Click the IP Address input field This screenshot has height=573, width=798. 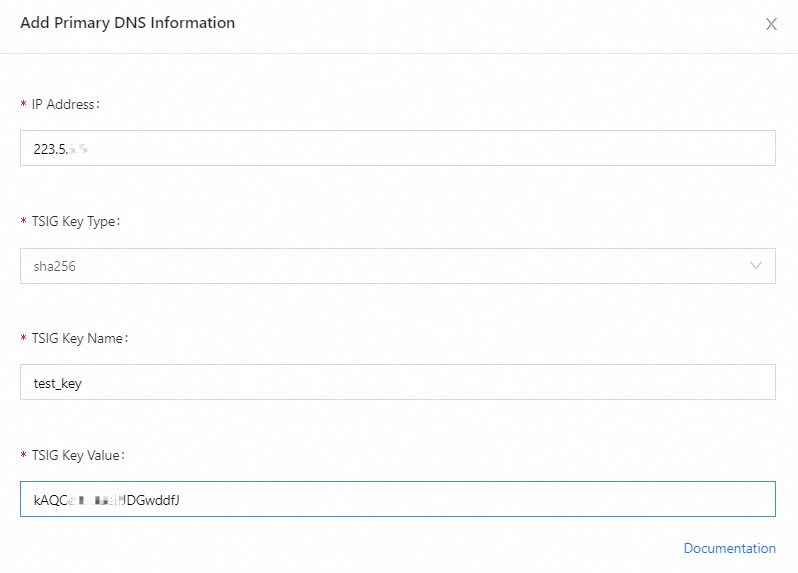tap(397, 148)
